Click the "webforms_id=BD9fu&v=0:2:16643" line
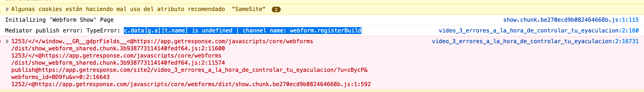The image size is (644, 92). click(60, 77)
